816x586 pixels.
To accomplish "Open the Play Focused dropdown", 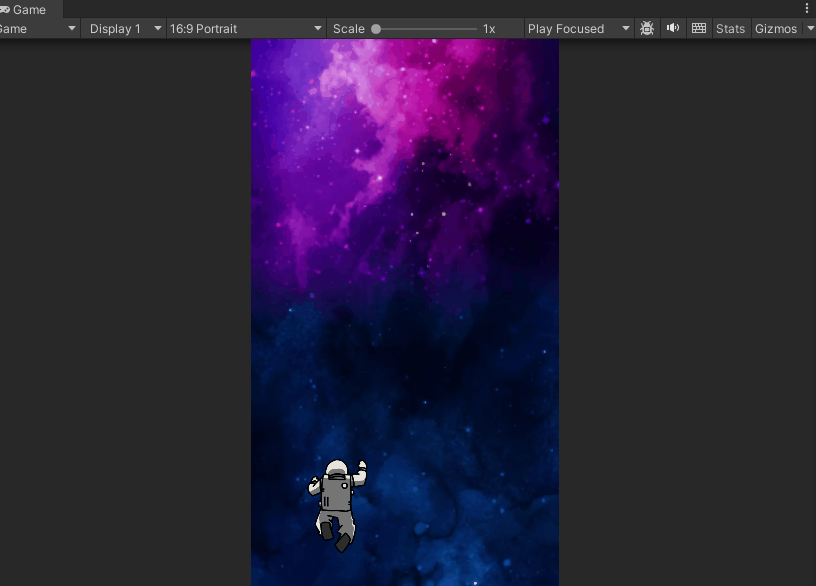I will pyautogui.click(x=578, y=29).
